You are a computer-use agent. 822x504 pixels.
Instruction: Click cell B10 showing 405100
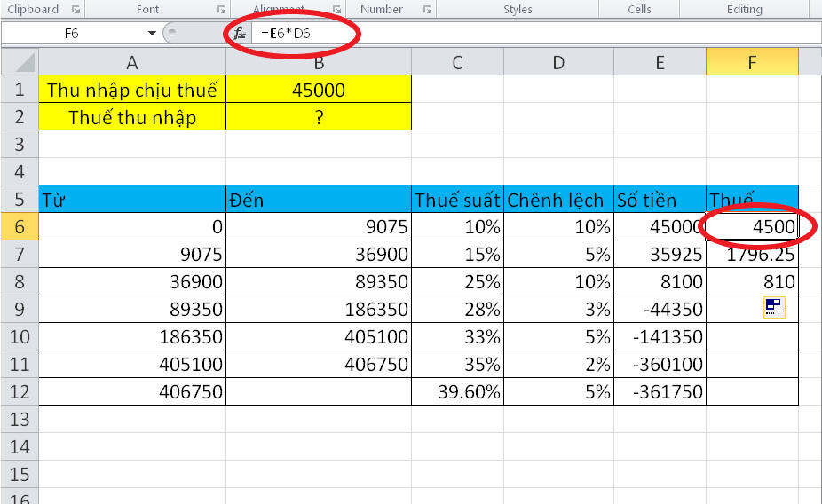[319, 336]
